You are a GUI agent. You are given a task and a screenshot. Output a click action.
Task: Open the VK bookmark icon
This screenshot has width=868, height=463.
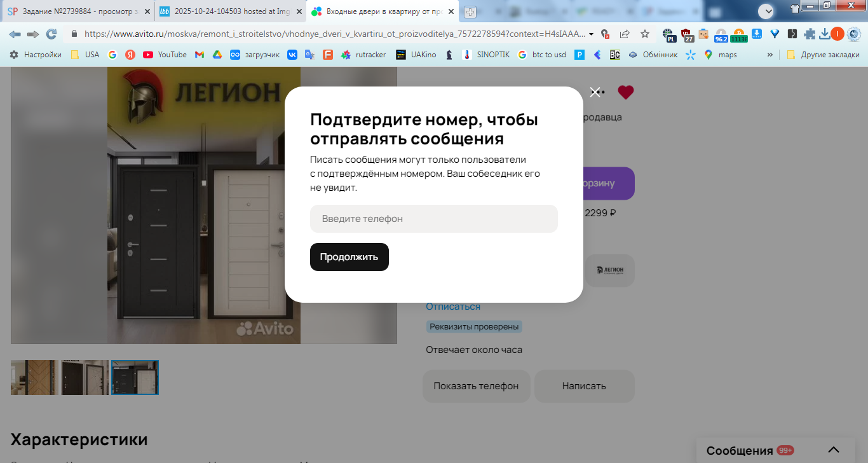coord(292,55)
